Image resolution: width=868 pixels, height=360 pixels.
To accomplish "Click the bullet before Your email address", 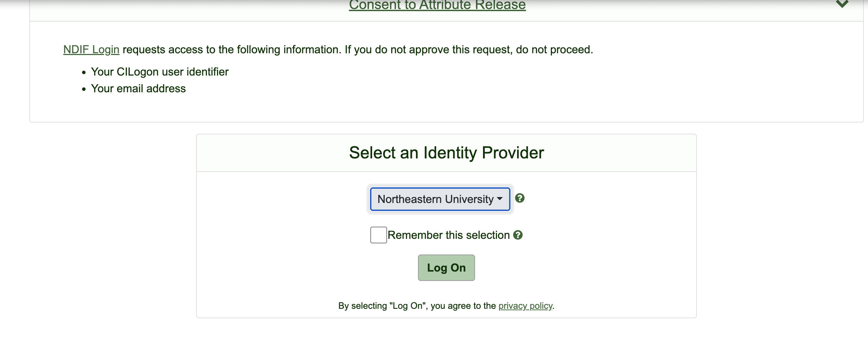I will click(x=84, y=89).
